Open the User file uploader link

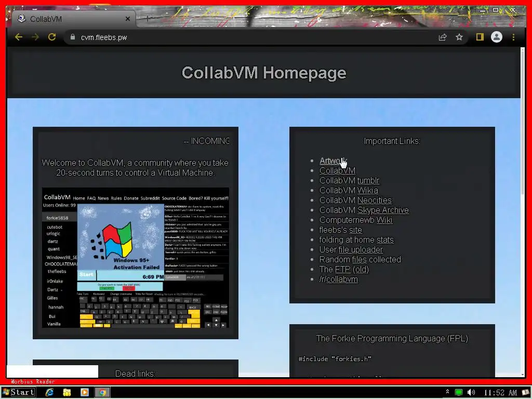pyautogui.click(x=361, y=249)
